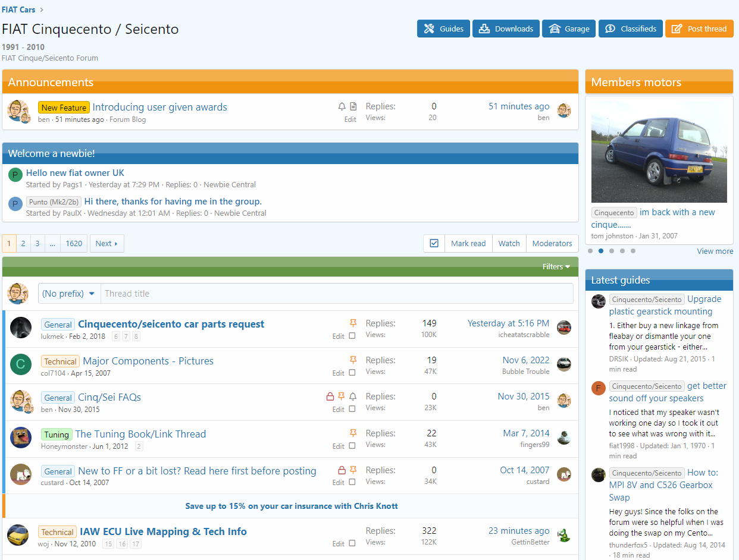The width and height of the screenshot is (739, 560).
Task: Click pin icon on Major Components thread
Action: (x=353, y=360)
